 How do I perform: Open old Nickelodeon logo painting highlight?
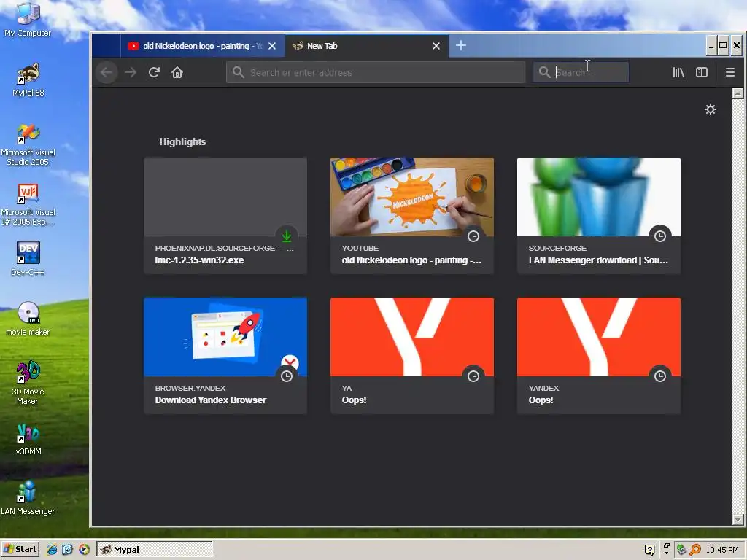point(412,216)
